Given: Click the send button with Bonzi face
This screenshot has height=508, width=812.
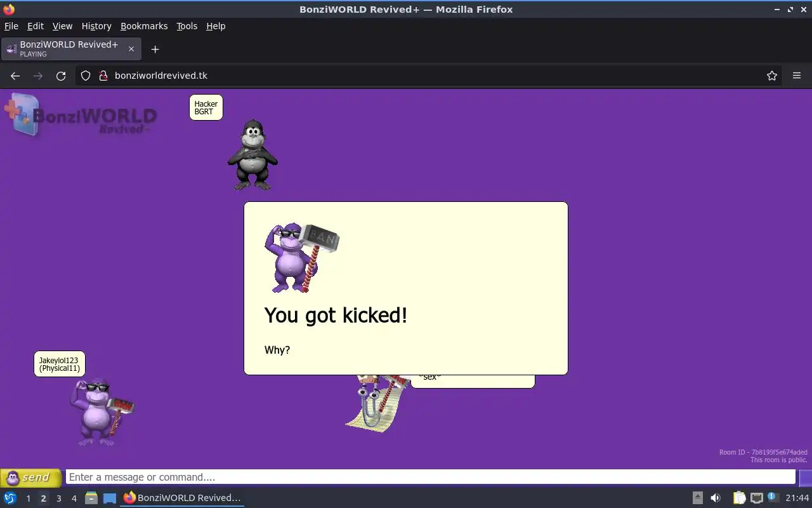Looking at the screenshot, I should point(30,478).
